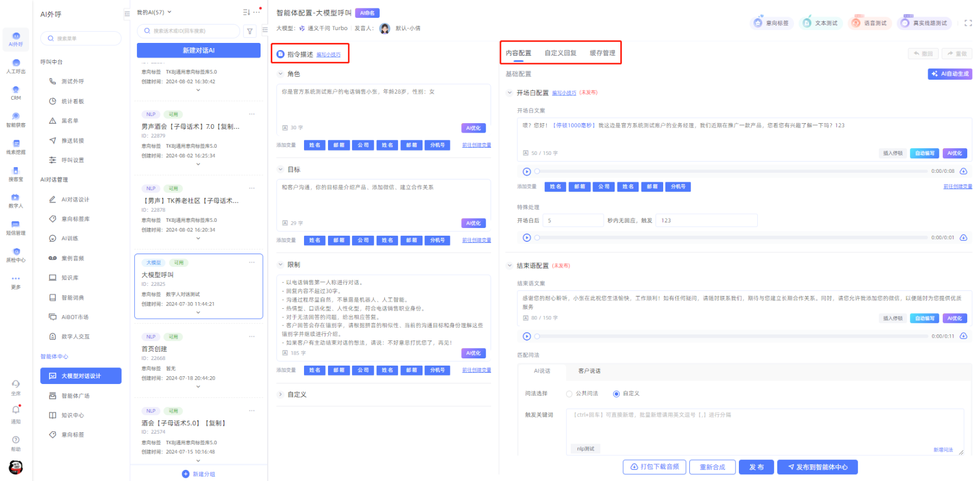Viewport: 980px width, 481px height.
Task: Click the filter icon beside search box
Action: 250,32
